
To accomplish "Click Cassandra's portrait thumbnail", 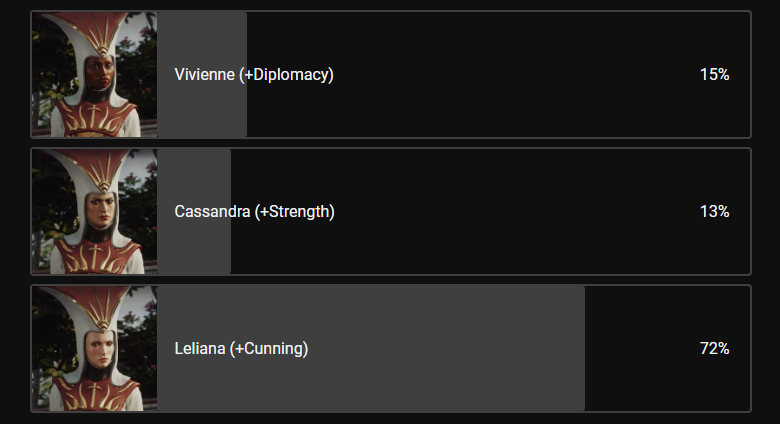I will [x=94, y=211].
